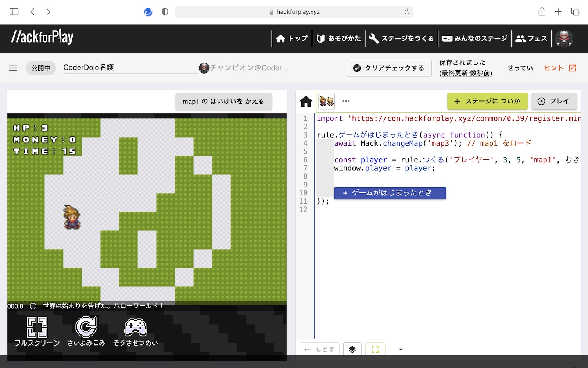Open the layers icon at the editor bottom
Screen dimensions: 588x368
tap(352, 349)
